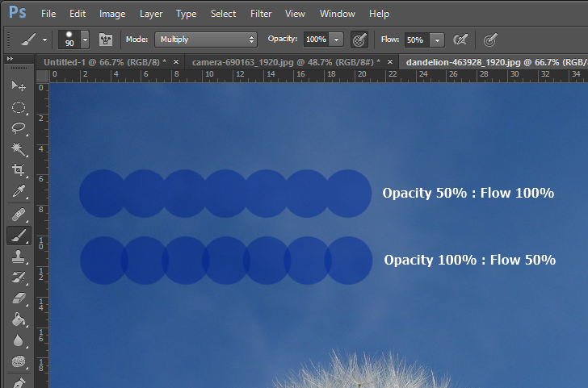588x388 pixels.
Task: Select the Brush tool in toolbox
Action: pyautogui.click(x=19, y=236)
